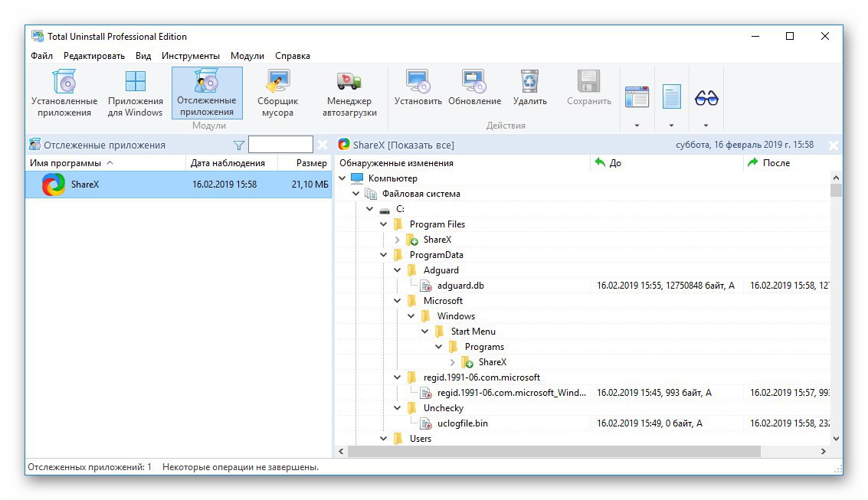Viewport: 868px width, 500px height.
Task: Collapse the Start Menu node
Action: 425,332
